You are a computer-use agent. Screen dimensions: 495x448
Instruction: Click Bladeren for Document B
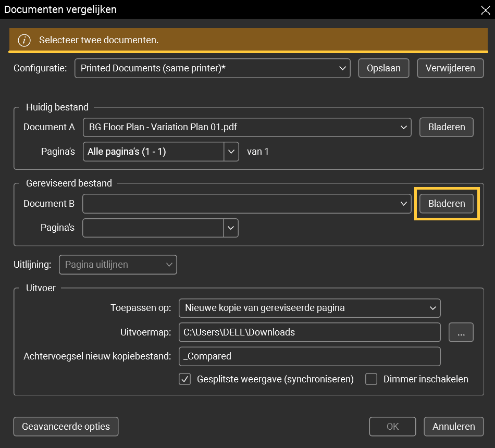tap(447, 204)
